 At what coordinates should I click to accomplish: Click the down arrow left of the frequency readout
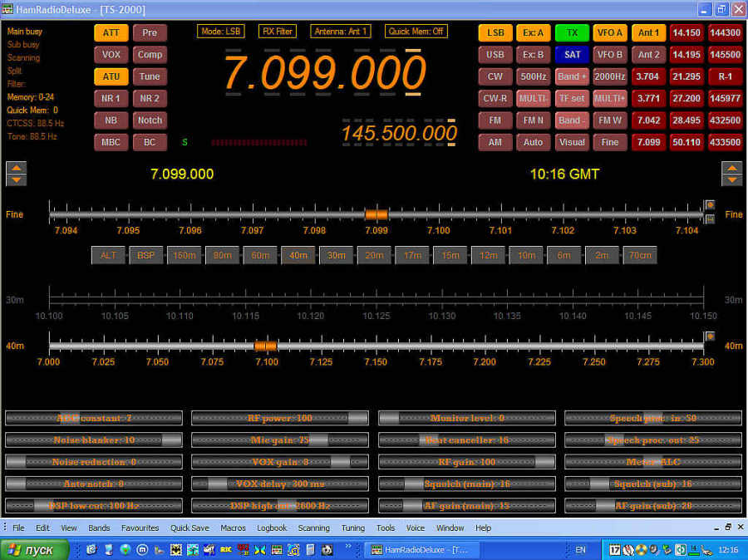click(17, 179)
